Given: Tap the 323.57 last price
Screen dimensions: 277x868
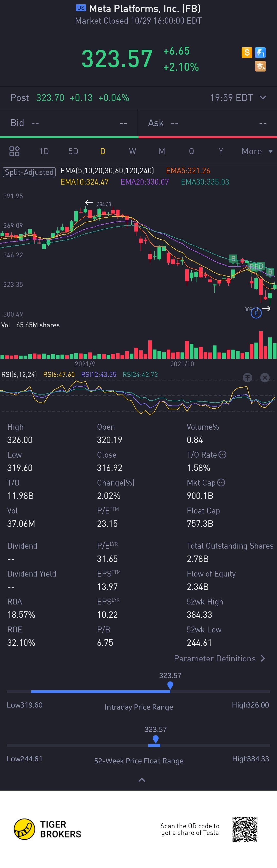Looking at the screenshot, I should [x=117, y=59].
